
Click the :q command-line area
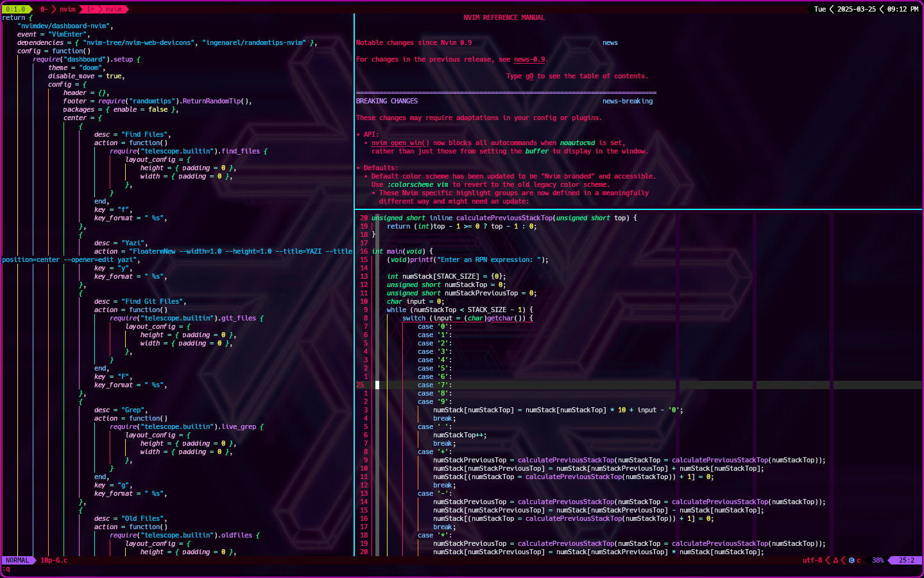coord(8,569)
